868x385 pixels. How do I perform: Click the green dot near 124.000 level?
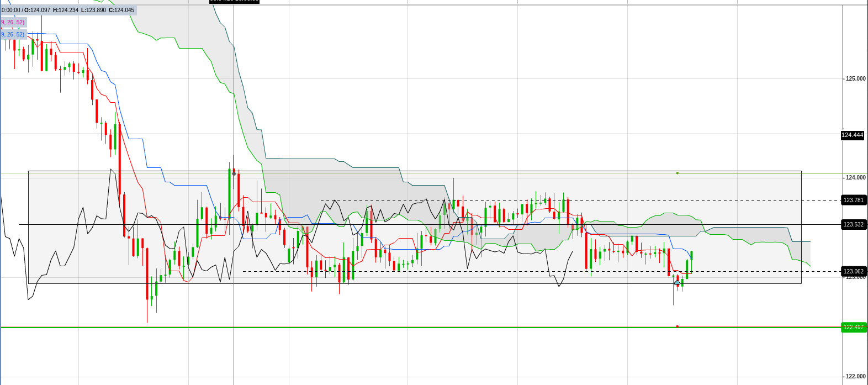[677, 173]
